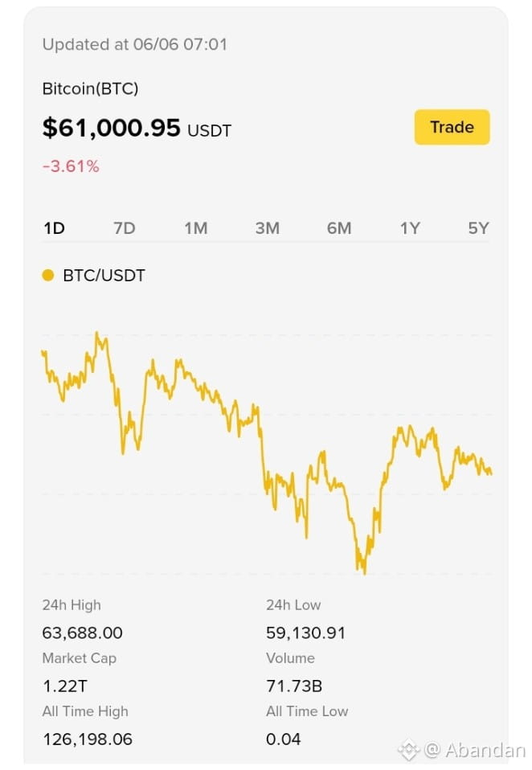Open the 1M chart range
The width and height of the screenshot is (532, 770).
click(196, 228)
